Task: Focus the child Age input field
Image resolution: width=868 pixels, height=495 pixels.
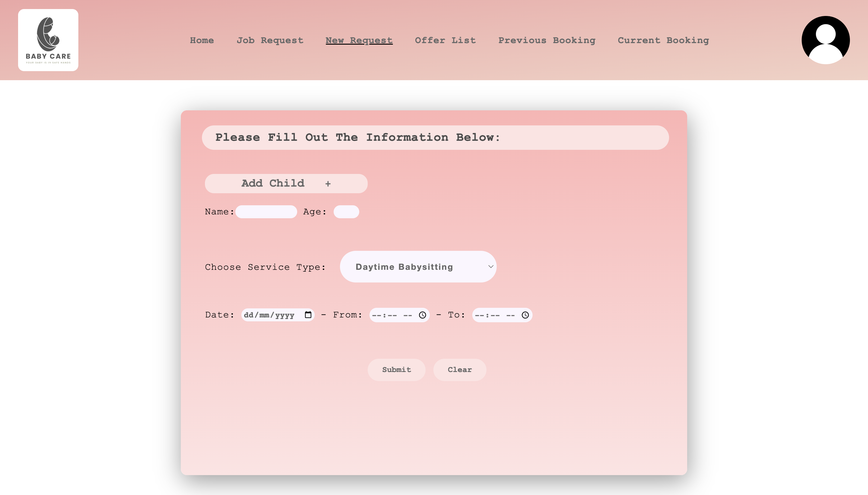Action: coord(346,212)
